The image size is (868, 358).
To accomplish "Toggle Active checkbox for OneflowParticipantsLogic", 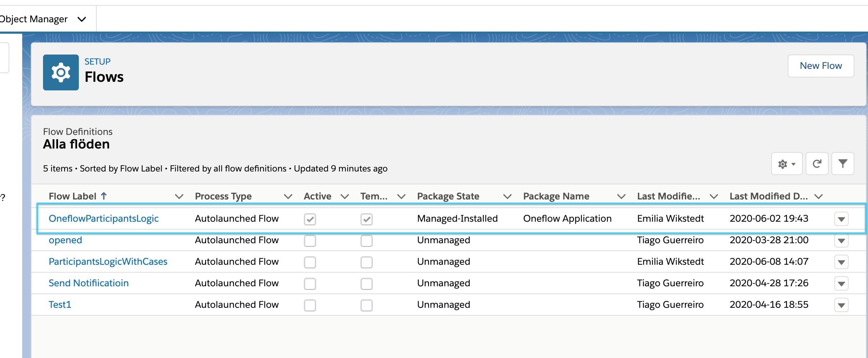I will [x=310, y=219].
